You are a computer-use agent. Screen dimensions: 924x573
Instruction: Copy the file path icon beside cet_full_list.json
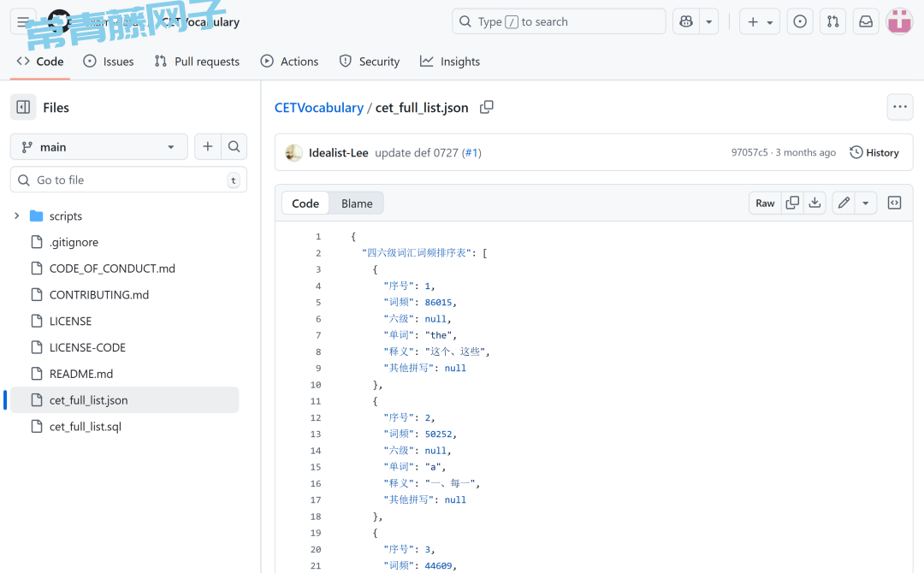coord(487,107)
